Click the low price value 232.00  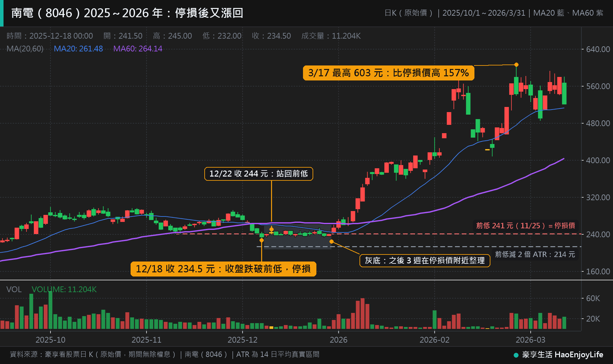[x=230, y=36]
